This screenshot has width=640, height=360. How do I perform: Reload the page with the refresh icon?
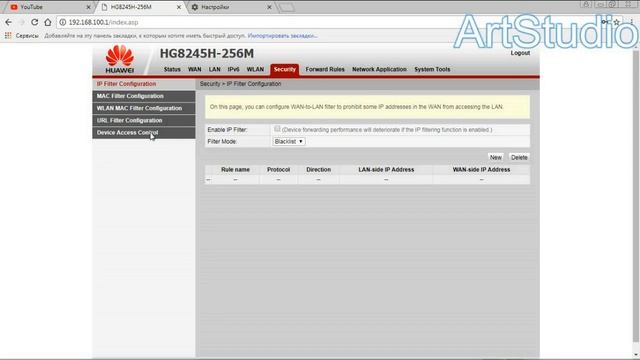35,22
